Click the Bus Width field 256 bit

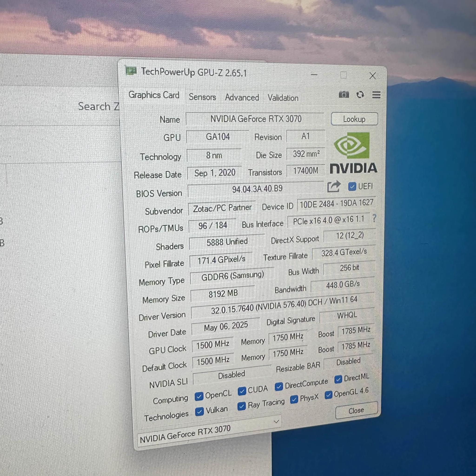[349, 268]
